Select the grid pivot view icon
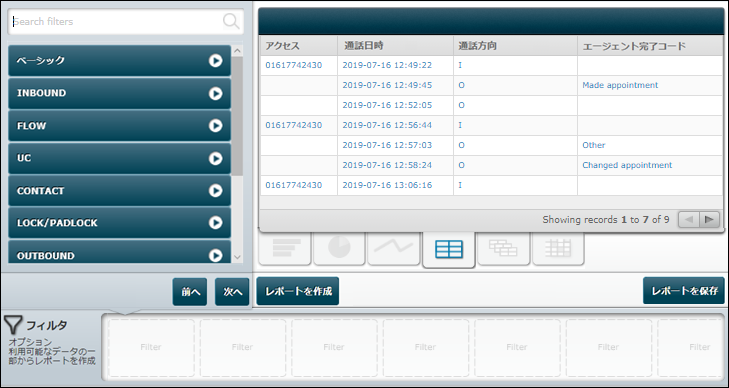The height and width of the screenshot is (388, 729). pyautogui.click(x=558, y=249)
